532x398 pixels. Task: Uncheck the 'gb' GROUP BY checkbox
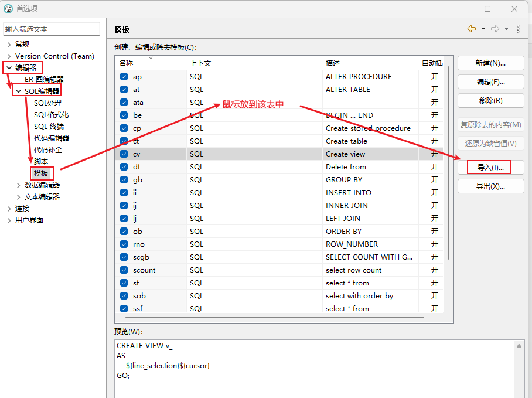coord(124,180)
